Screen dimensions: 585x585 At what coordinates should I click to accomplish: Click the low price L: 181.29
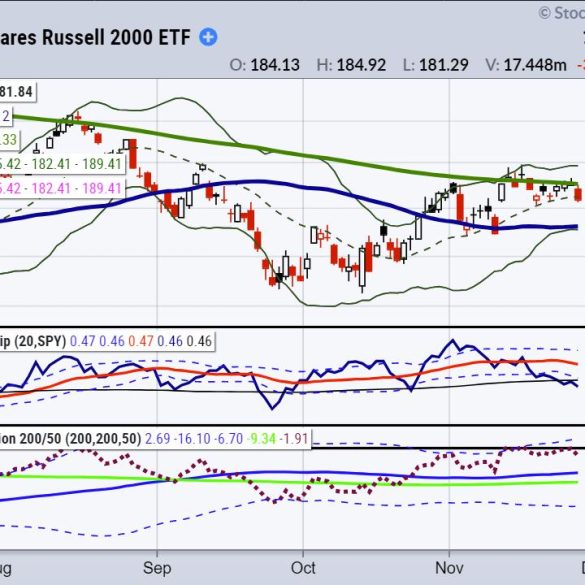tap(435, 65)
